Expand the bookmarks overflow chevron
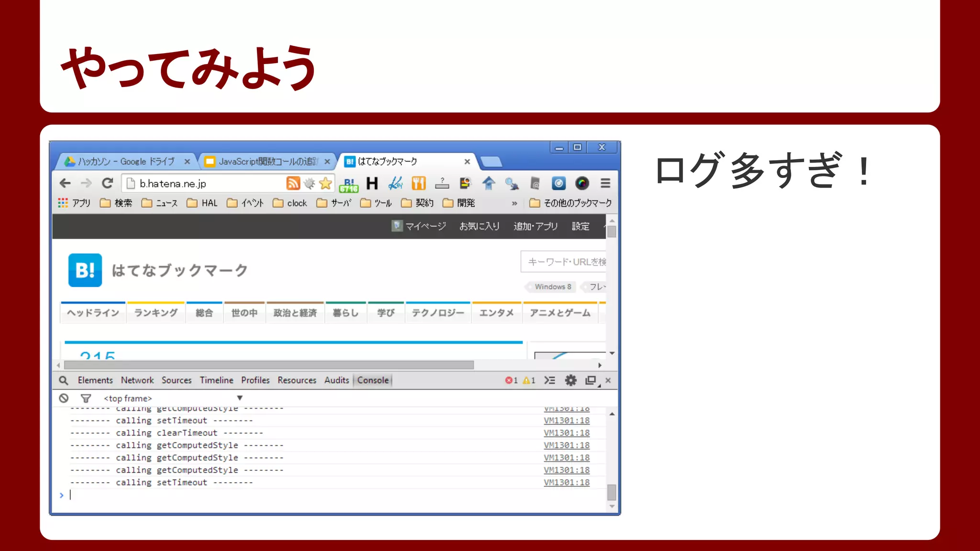 514,203
